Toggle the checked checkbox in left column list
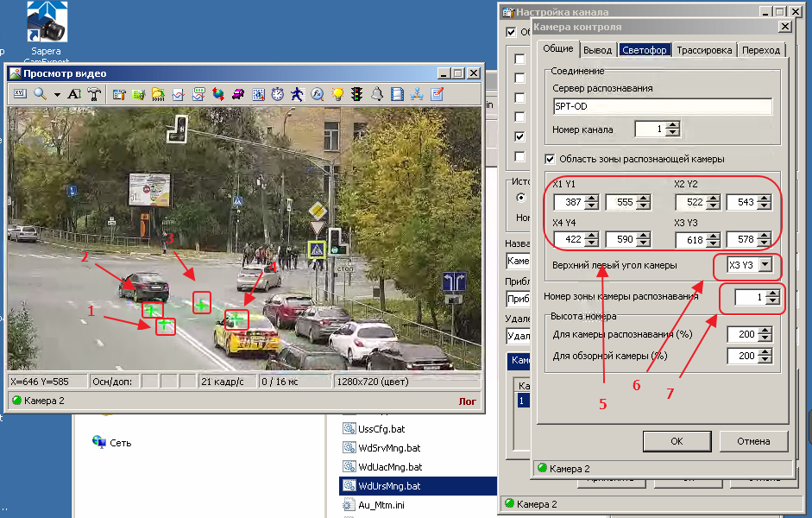Image resolution: width=812 pixels, height=518 pixels. pos(519,136)
